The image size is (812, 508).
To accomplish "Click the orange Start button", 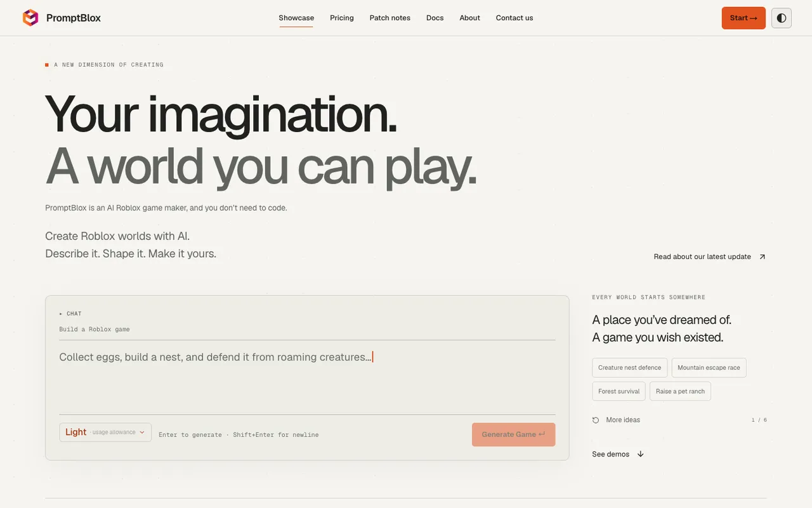I will 743,18.
